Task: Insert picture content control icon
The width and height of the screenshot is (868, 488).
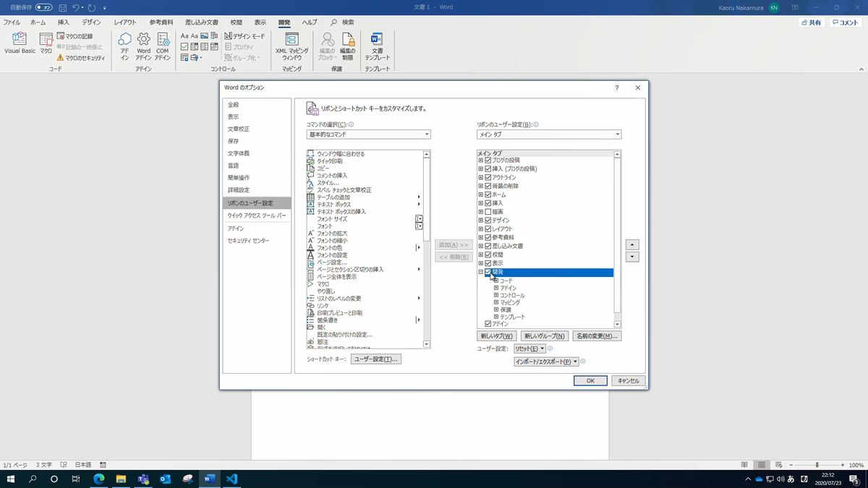Action: coord(205,36)
